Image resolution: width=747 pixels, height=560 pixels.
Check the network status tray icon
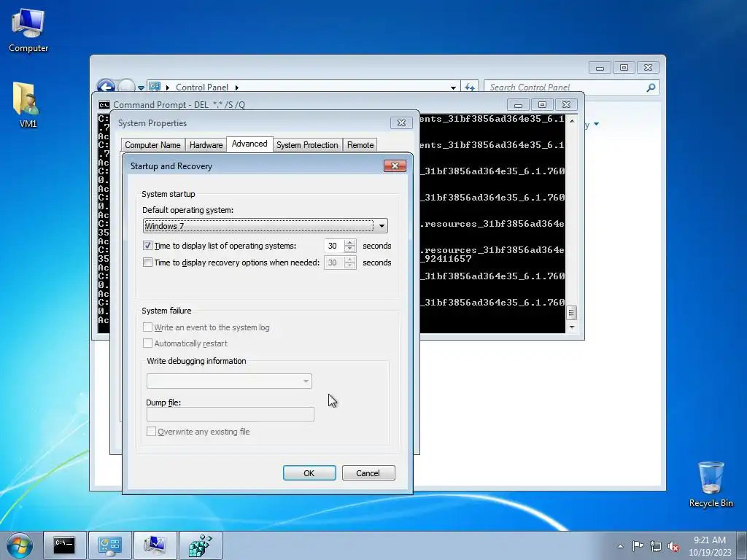pyautogui.click(x=656, y=546)
